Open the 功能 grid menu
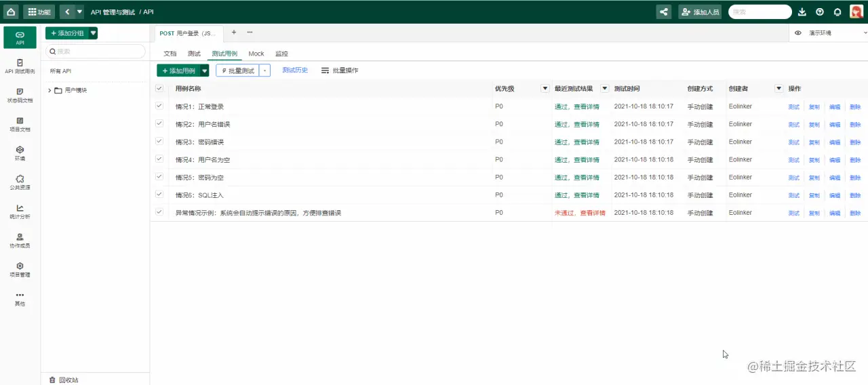The height and width of the screenshot is (385, 868). 39,12
